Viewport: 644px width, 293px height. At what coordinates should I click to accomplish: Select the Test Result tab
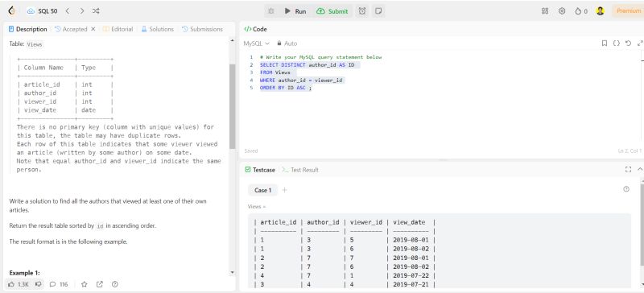point(300,170)
